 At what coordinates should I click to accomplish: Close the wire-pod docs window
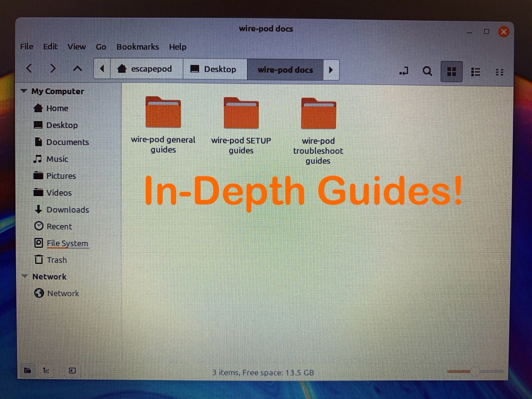click(504, 32)
